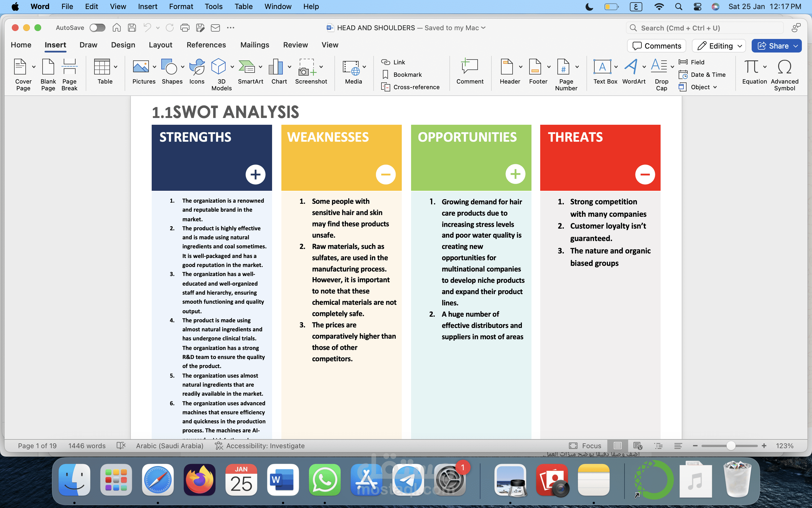The width and height of the screenshot is (812, 508).
Task: Insert 3D Models
Action: coord(221,74)
